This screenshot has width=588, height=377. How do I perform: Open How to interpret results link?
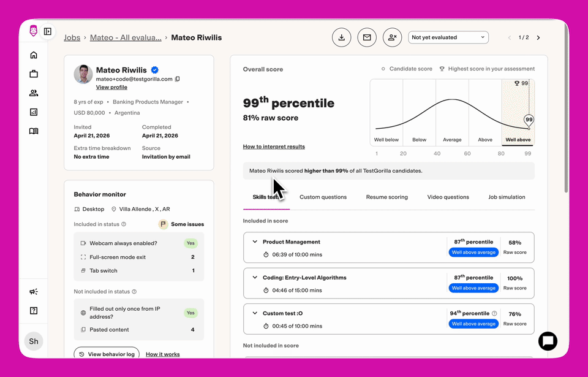274,147
